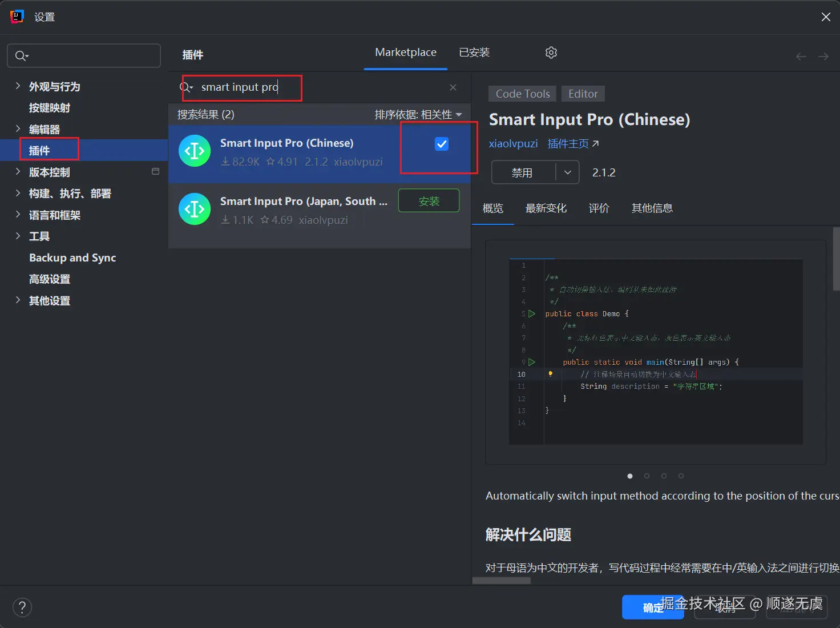Expand 编辑器 settings group
The width and height of the screenshot is (840, 628).
coord(18,129)
